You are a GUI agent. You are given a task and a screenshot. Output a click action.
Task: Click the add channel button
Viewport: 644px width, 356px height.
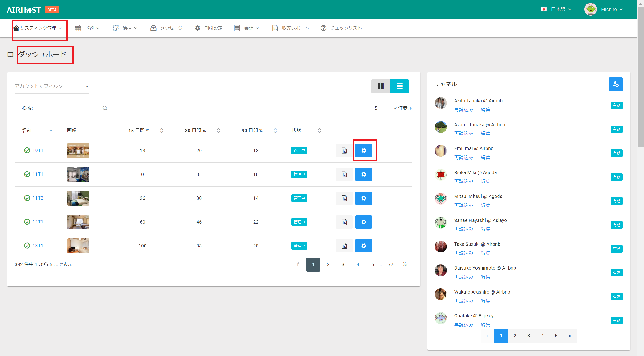[x=615, y=84]
